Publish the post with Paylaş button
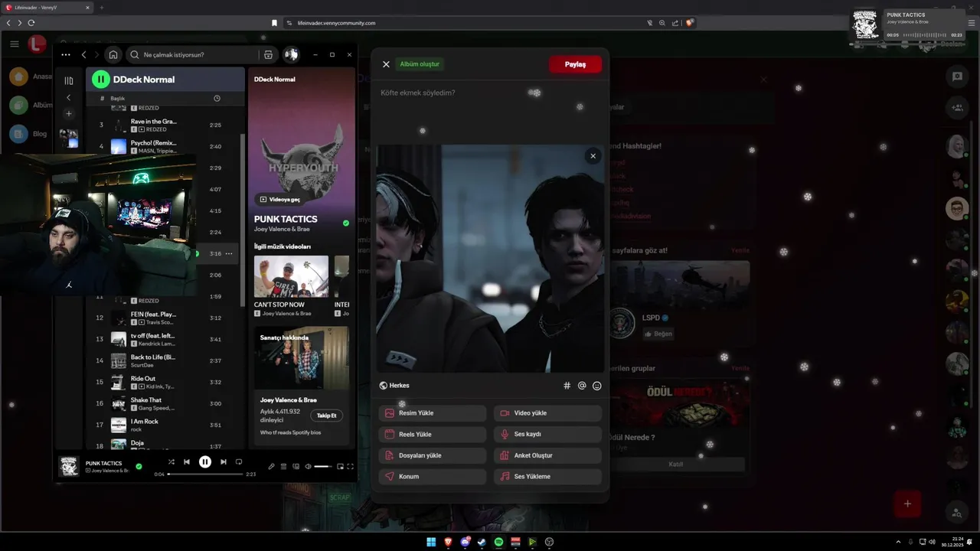 point(575,64)
